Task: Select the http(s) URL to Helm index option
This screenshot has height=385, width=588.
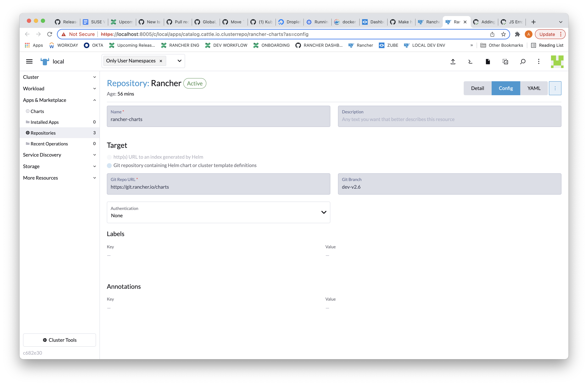Action: point(109,157)
